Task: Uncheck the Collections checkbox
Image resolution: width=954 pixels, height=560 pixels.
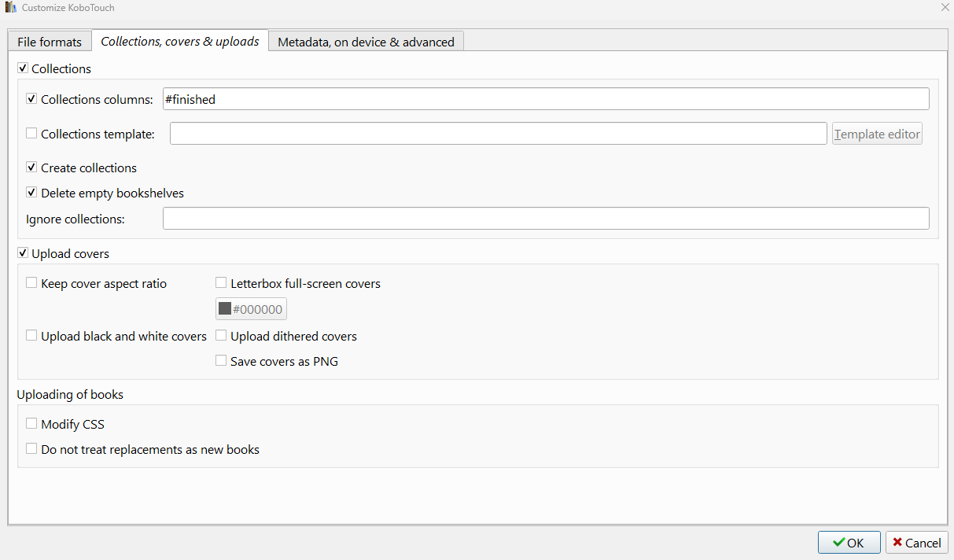Action: point(23,68)
